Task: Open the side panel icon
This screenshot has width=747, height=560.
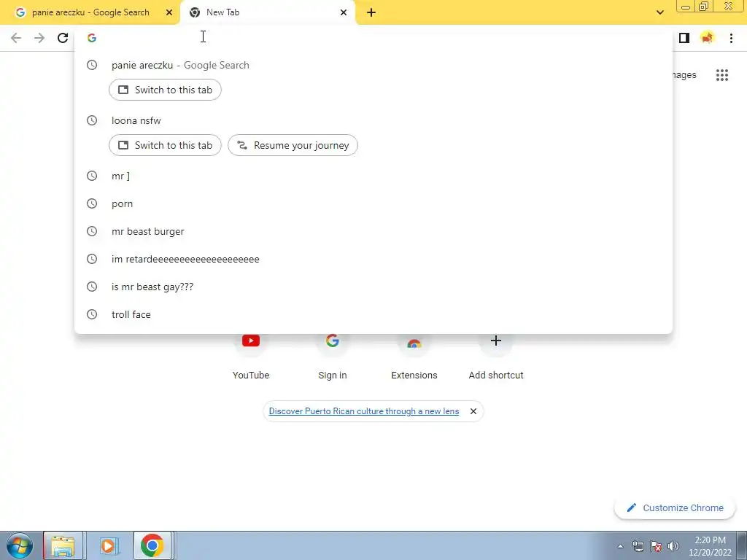Action: 684,38
